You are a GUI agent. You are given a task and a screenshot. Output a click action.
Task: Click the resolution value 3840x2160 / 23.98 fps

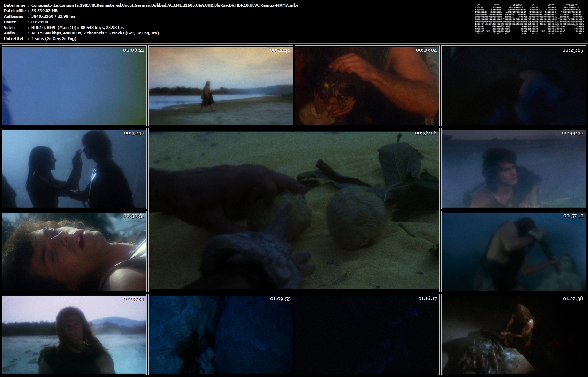tap(53, 16)
